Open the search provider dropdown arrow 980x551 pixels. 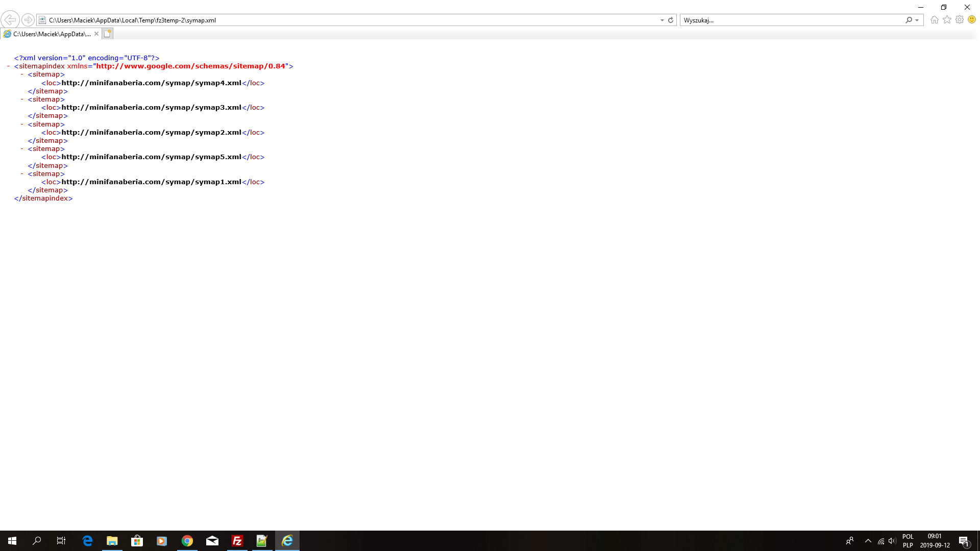(x=917, y=20)
